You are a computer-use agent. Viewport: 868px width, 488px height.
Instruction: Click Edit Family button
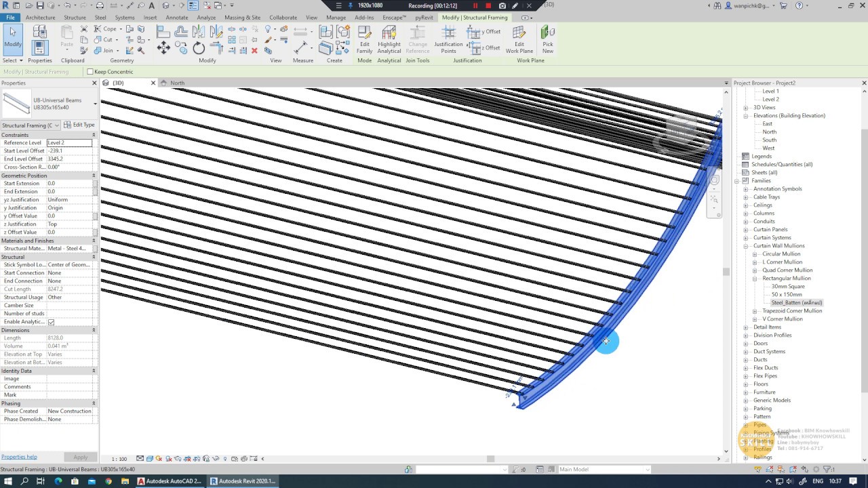pos(364,40)
